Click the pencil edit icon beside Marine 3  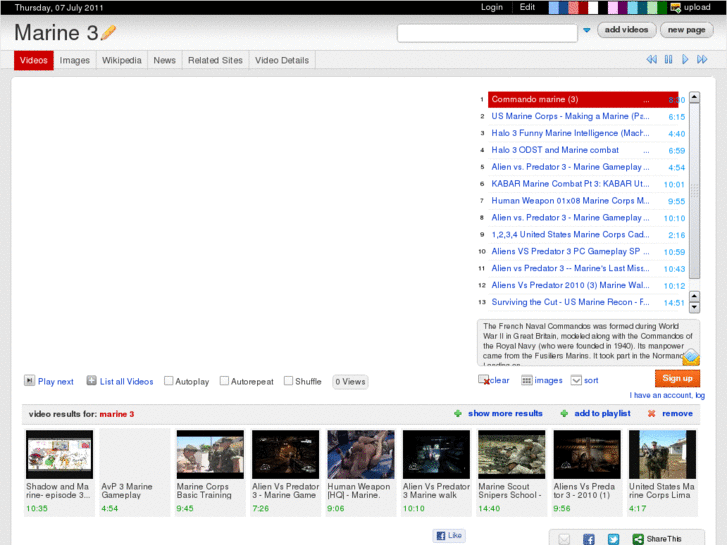pos(108,32)
